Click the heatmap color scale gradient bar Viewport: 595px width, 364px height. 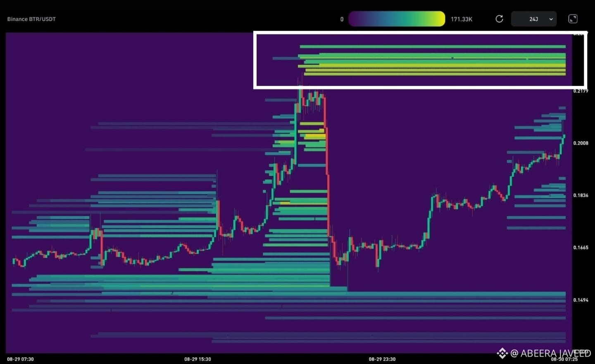point(397,19)
